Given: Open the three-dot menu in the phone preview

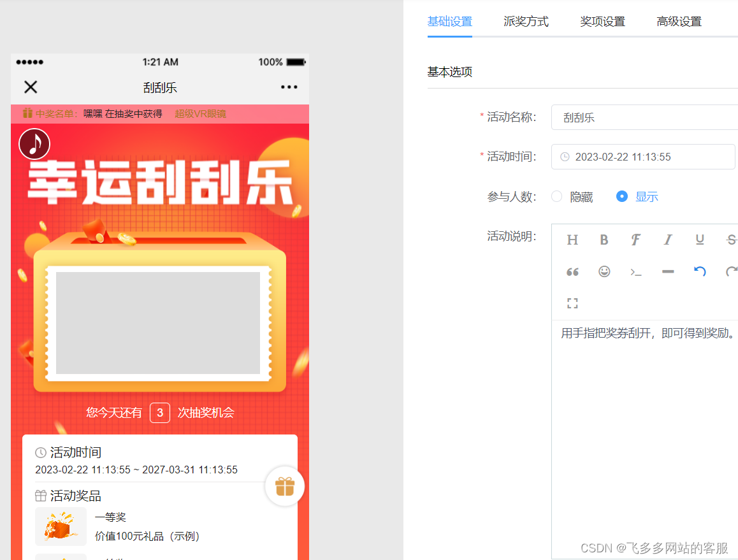Looking at the screenshot, I should [x=289, y=87].
